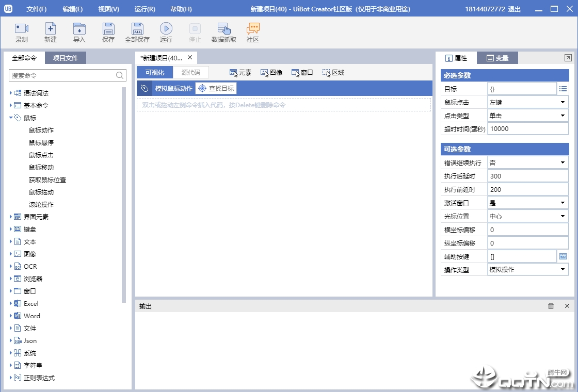Switch to 变量 tab
This screenshot has height=392, width=578.
coord(497,58)
